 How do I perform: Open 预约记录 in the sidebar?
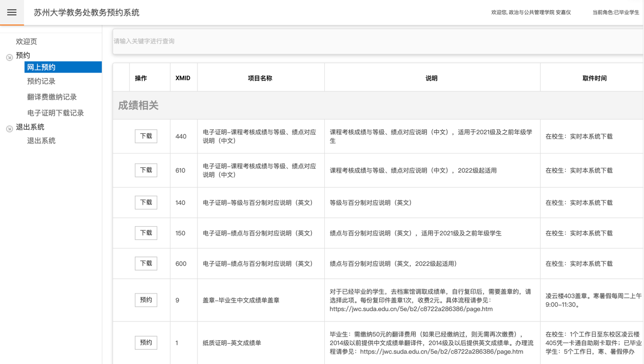tap(41, 81)
